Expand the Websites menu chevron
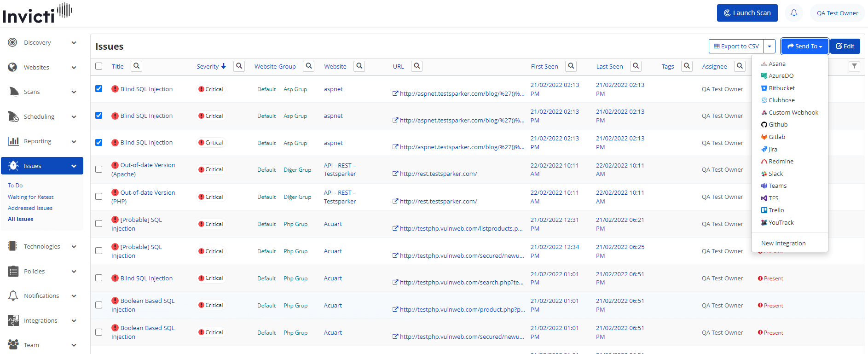This screenshot has width=868, height=354. tap(74, 68)
